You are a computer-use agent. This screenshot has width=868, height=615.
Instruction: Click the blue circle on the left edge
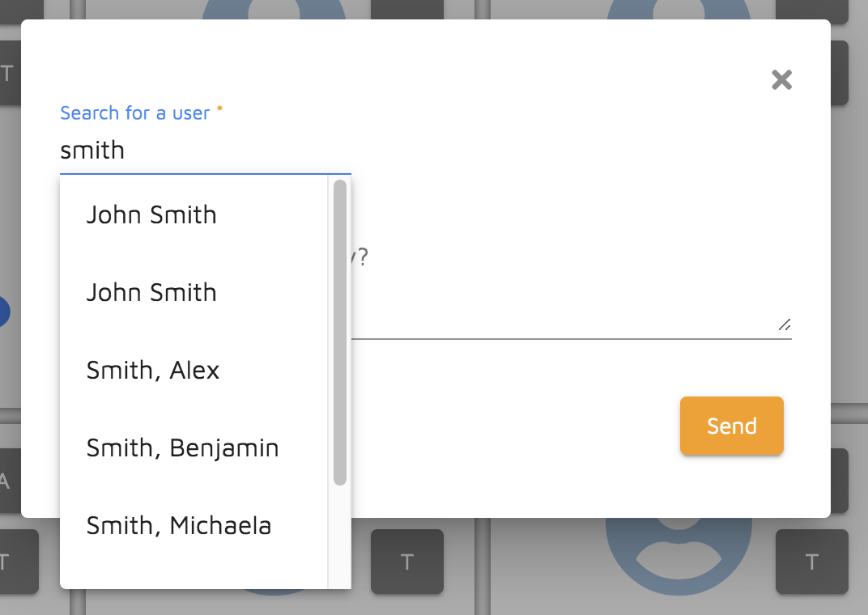click(x=3, y=312)
